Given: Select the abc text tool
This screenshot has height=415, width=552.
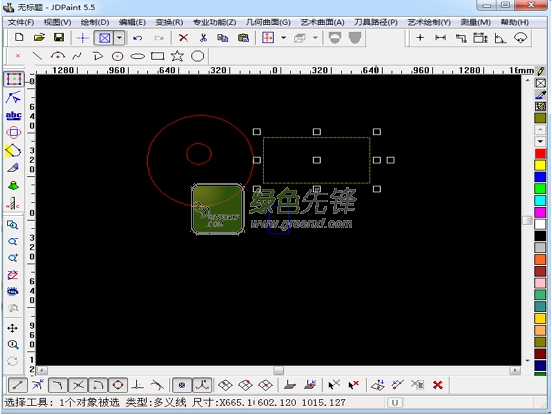Looking at the screenshot, I should tap(14, 115).
